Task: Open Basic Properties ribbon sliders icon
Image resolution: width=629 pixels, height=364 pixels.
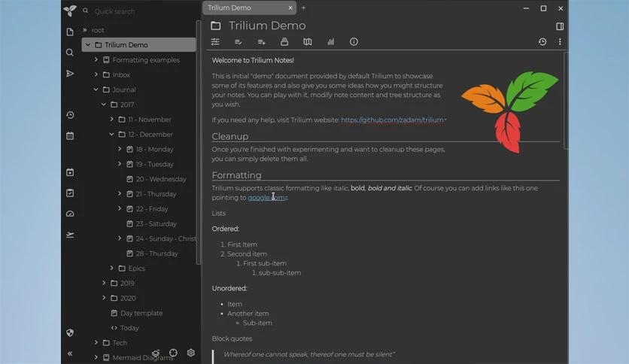Action: tap(215, 41)
